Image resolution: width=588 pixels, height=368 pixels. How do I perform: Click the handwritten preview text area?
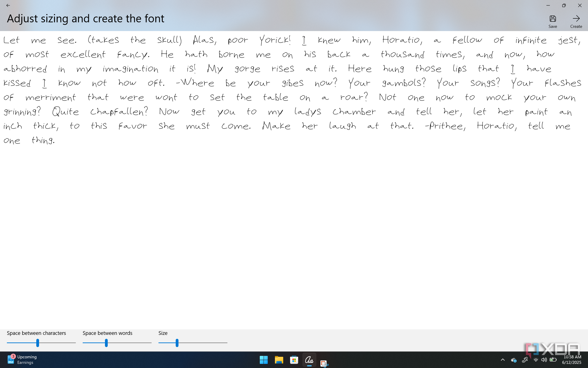point(294,180)
